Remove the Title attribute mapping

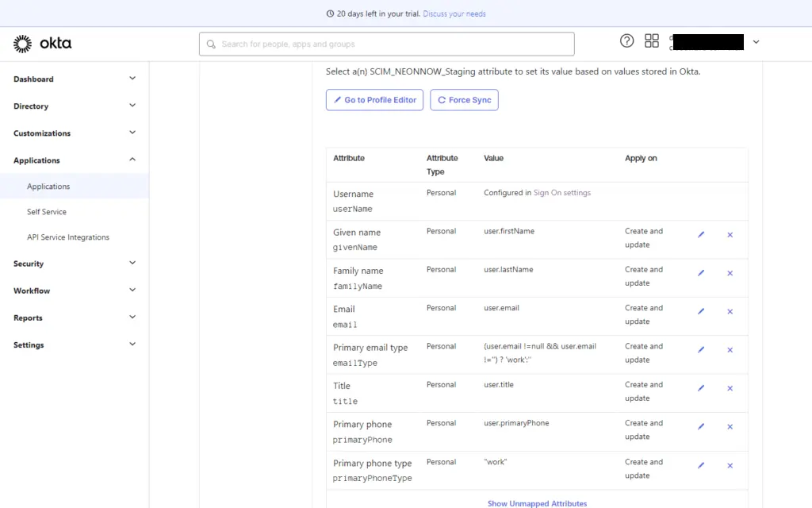(730, 388)
